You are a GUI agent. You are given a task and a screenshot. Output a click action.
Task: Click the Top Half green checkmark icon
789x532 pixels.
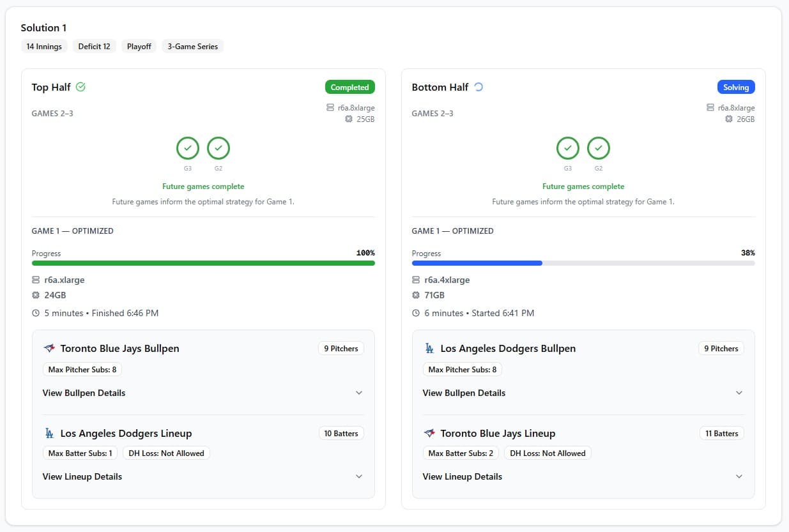80,87
